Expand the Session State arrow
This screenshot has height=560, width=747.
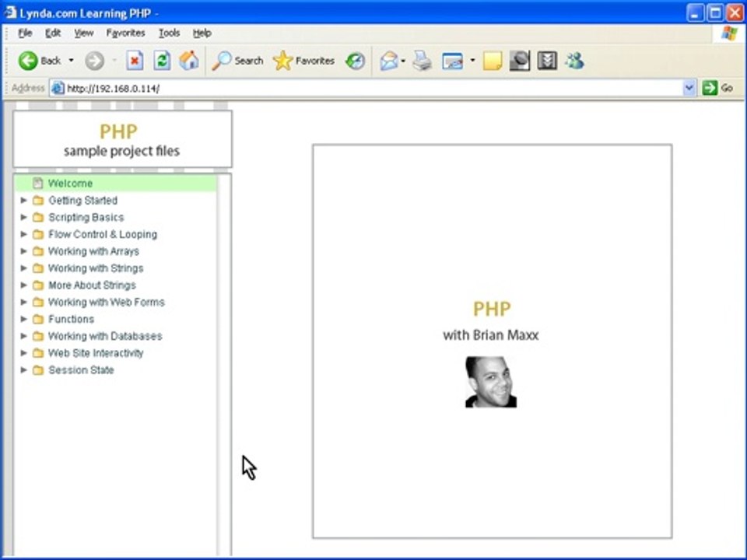[x=23, y=370]
